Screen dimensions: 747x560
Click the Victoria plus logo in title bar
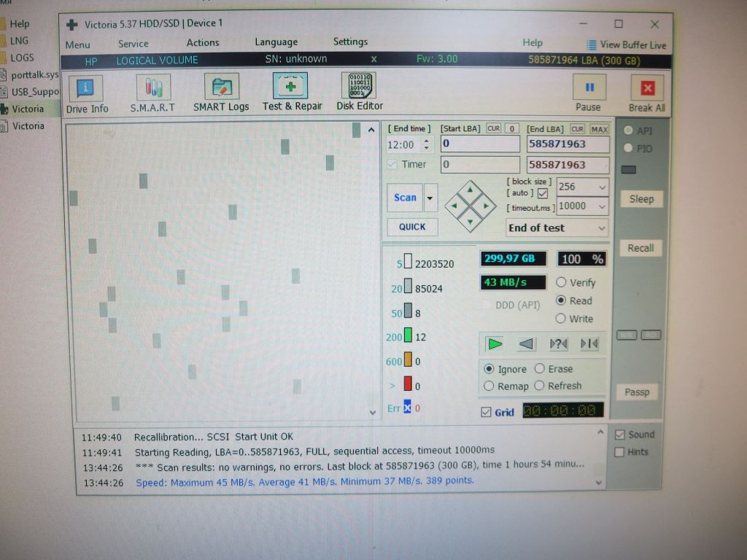point(72,24)
